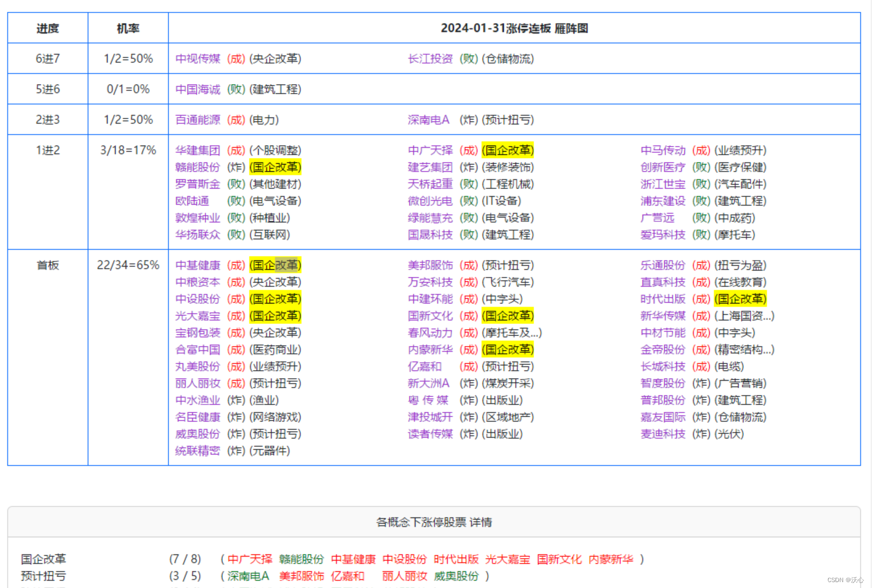Screen dimensions: 872x588
Task: Open the 丸美股份 stock link
Action: (x=198, y=366)
